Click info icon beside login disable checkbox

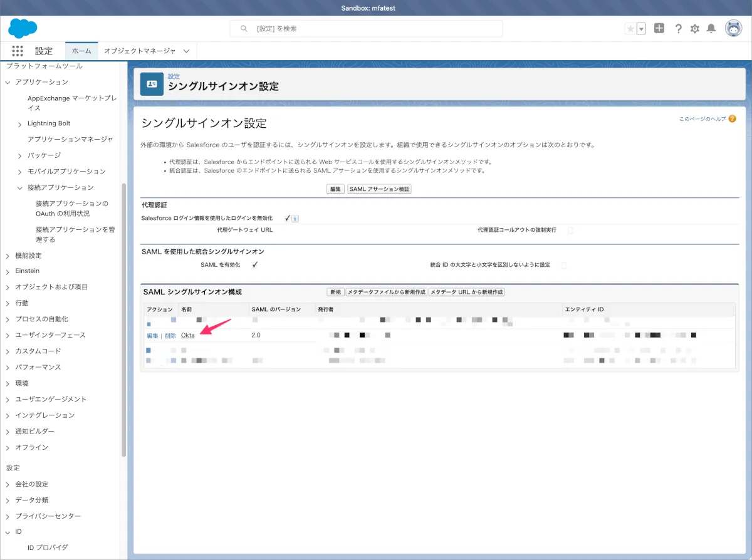(x=295, y=219)
